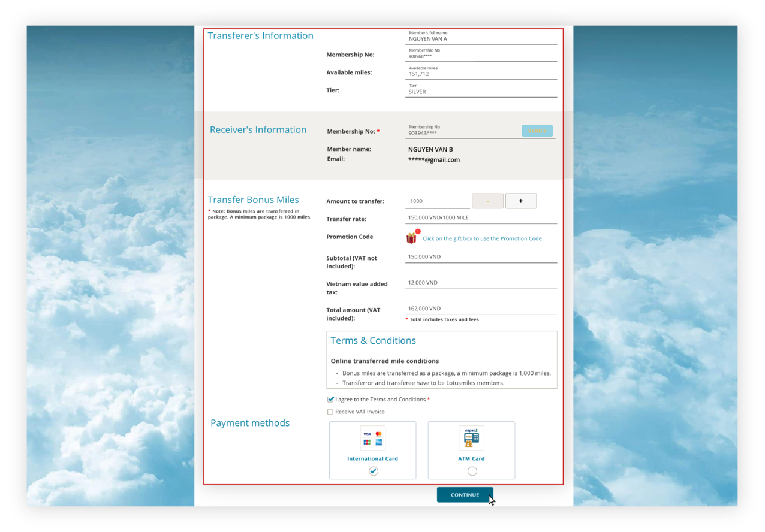Click the Amount to transfer input field
765x532 pixels.
point(437,201)
